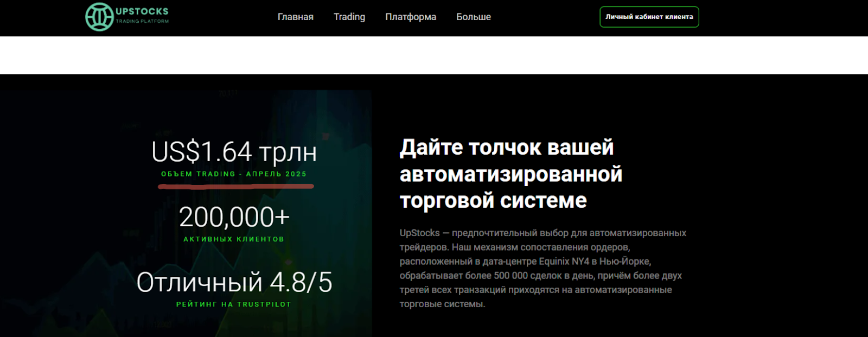Select the РЕЙТИНГ НА TRUSTPILOT caption
This screenshot has width=868, height=337.
coord(234,304)
